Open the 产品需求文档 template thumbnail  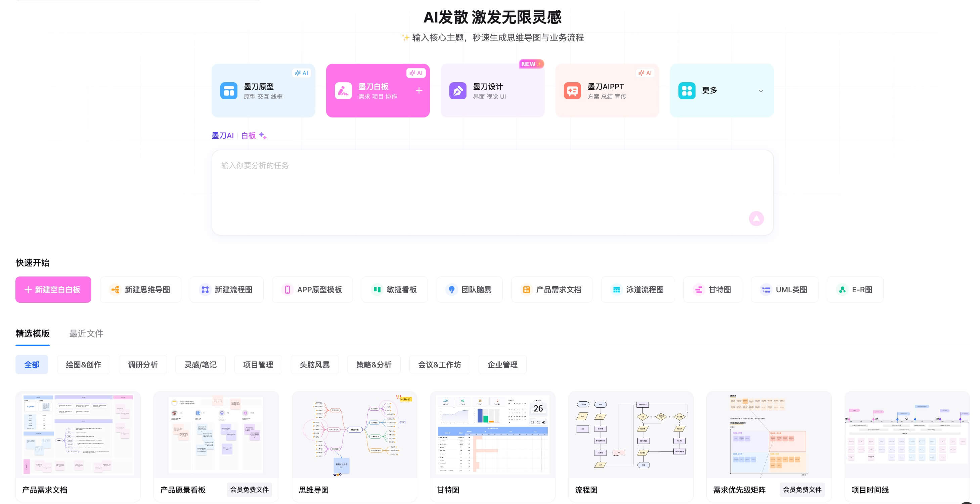click(78, 435)
